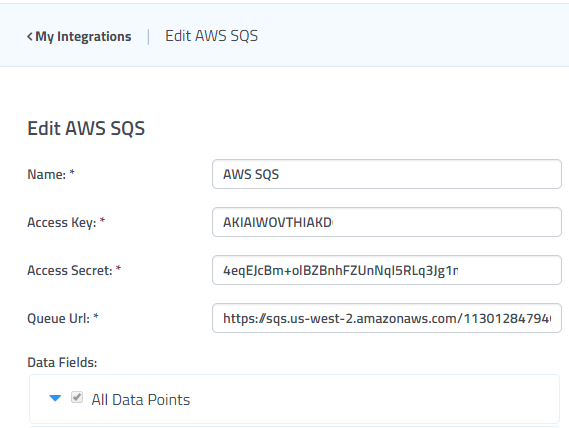This screenshot has height=428, width=569.
Task: Click the asterisk beside Access Secret
Action: [x=118, y=268]
